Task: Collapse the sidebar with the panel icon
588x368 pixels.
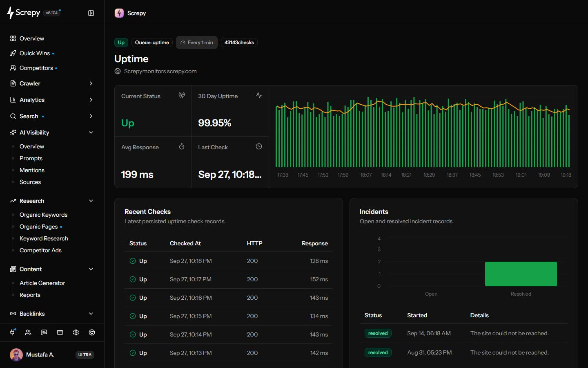Action: 91,13
